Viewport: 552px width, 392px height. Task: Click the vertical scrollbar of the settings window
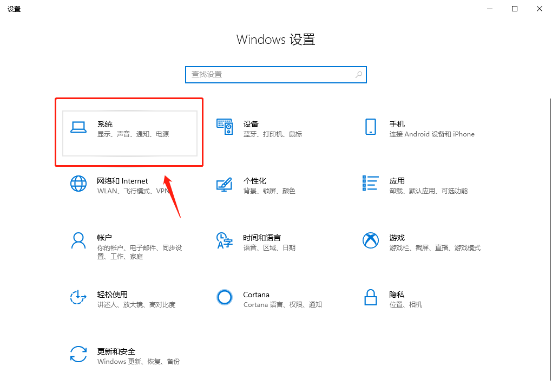[550, 239]
